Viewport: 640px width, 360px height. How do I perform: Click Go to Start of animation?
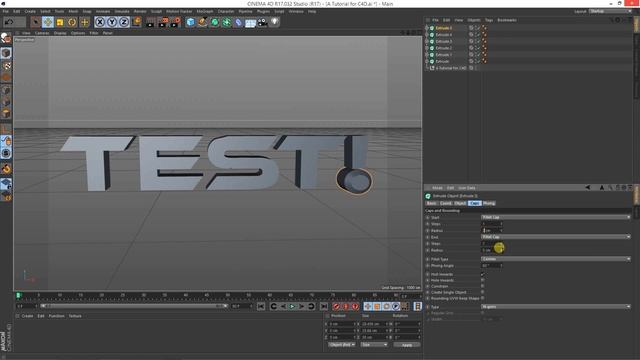click(x=261, y=307)
